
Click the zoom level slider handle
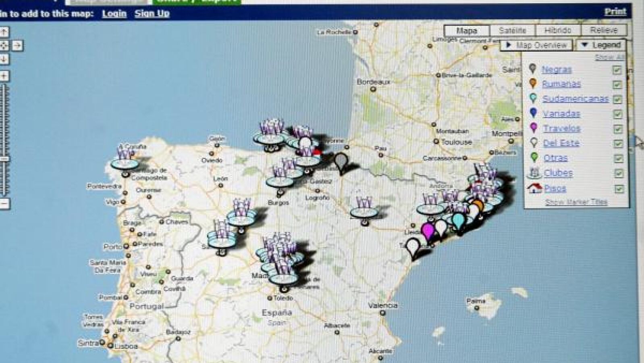pyautogui.click(x=4, y=159)
